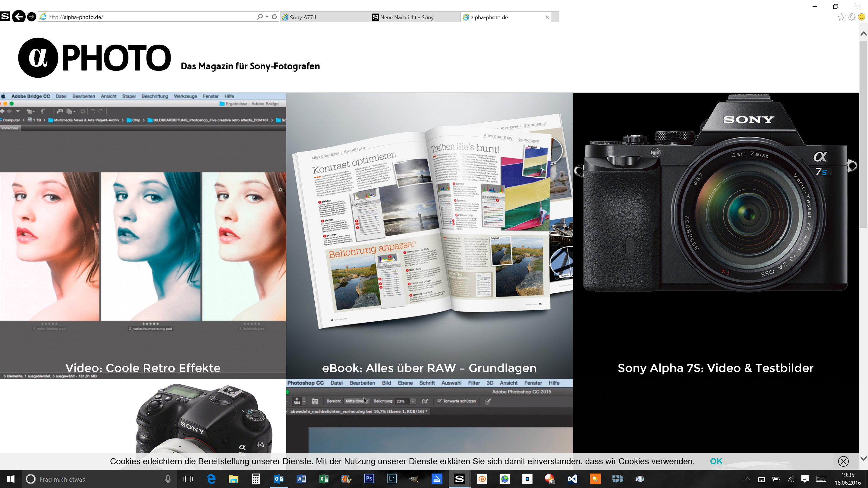Open the Sony app from the taskbar
This screenshot has width=868, height=488.
459,479
